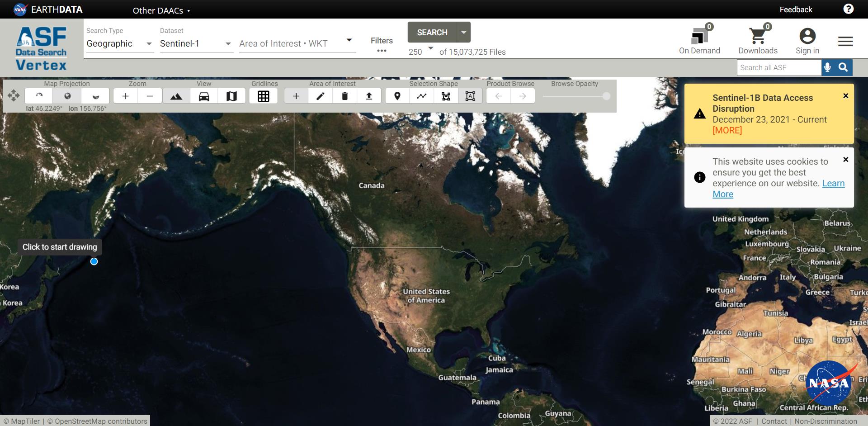
Task: Change the 250 results limit dropdown
Action: click(421, 51)
